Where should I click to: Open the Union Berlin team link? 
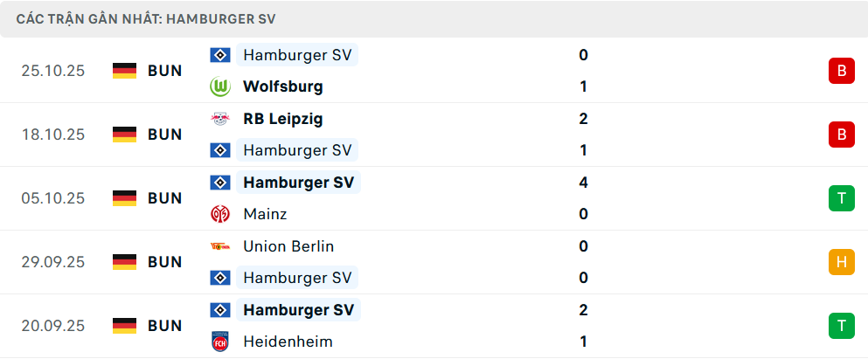288,246
